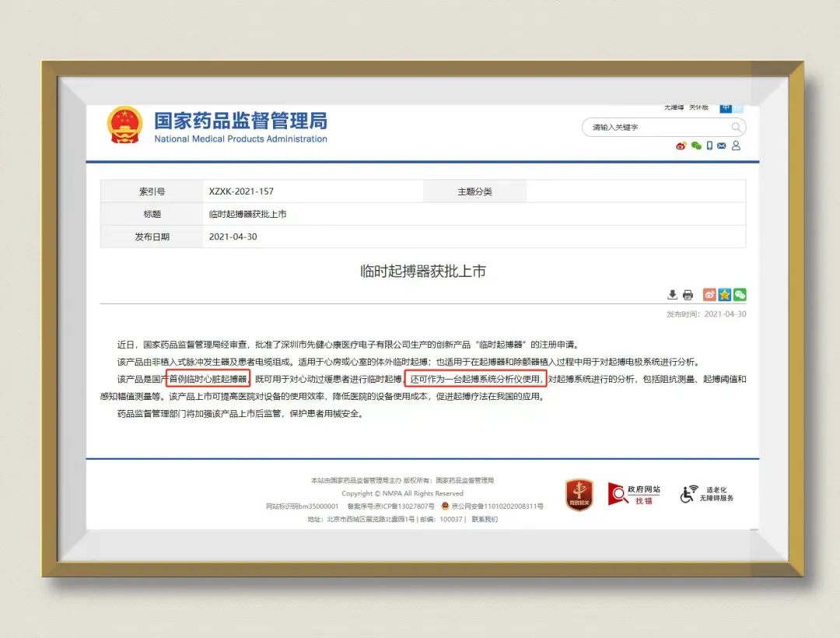
Task: Share article to WeChat green icon
Action: [x=740, y=295]
